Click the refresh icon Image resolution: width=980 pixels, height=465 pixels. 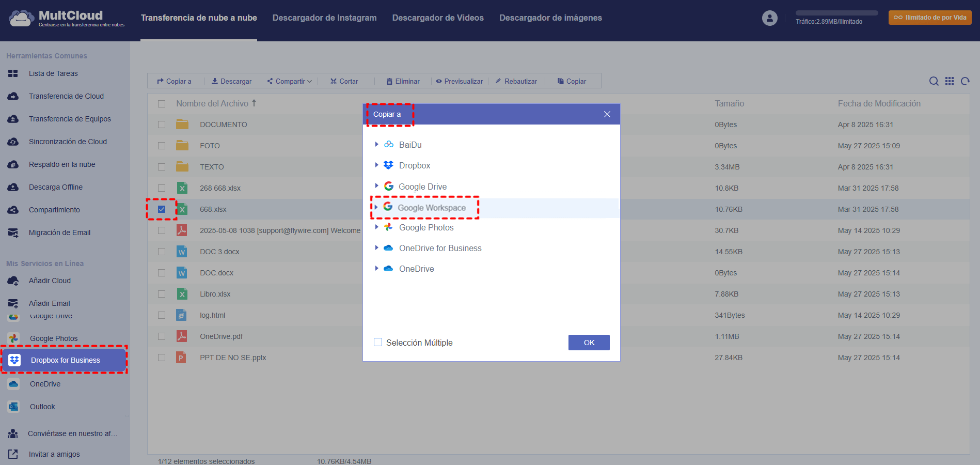click(965, 81)
